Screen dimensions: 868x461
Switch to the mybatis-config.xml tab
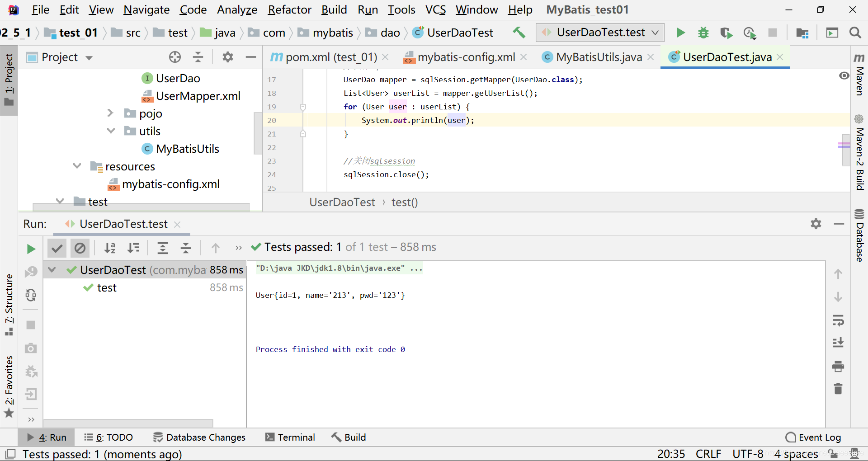click(x=466, y=57)
